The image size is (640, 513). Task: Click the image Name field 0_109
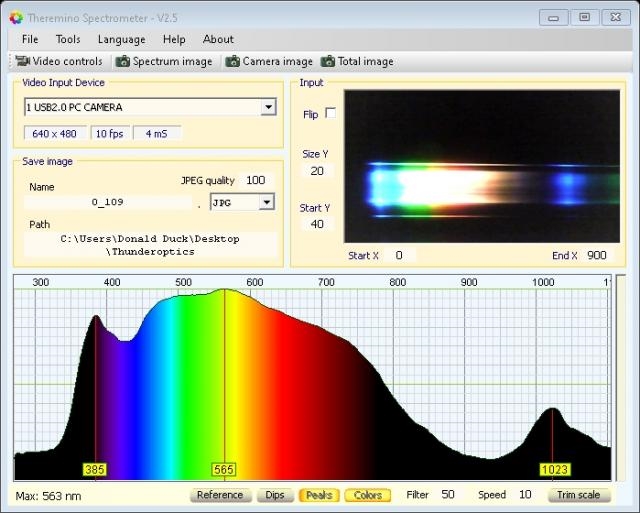click(x=107, y=202)
